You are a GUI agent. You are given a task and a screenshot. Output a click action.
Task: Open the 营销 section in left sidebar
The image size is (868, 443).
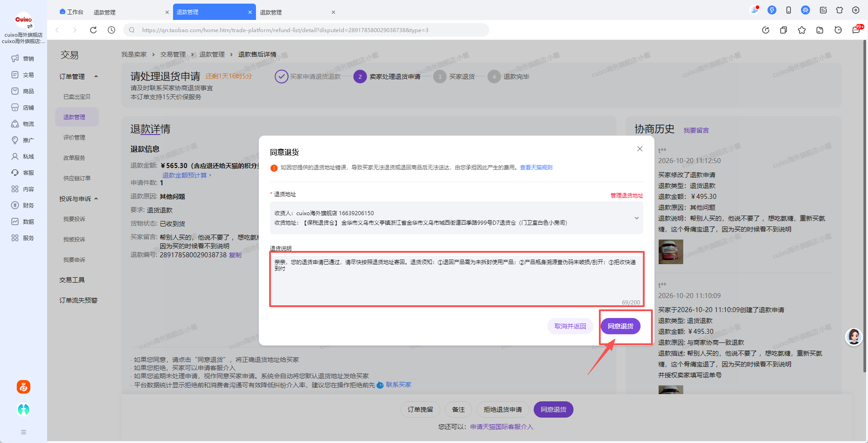pos(23,58)
